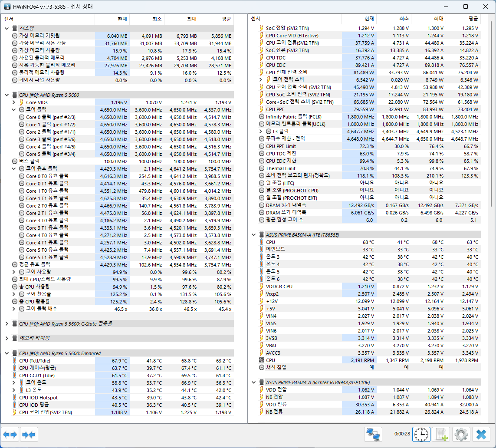Screen dimensions: 496x448
Task: Select the CPU EDC 제한 row
Action: (369, 161)
